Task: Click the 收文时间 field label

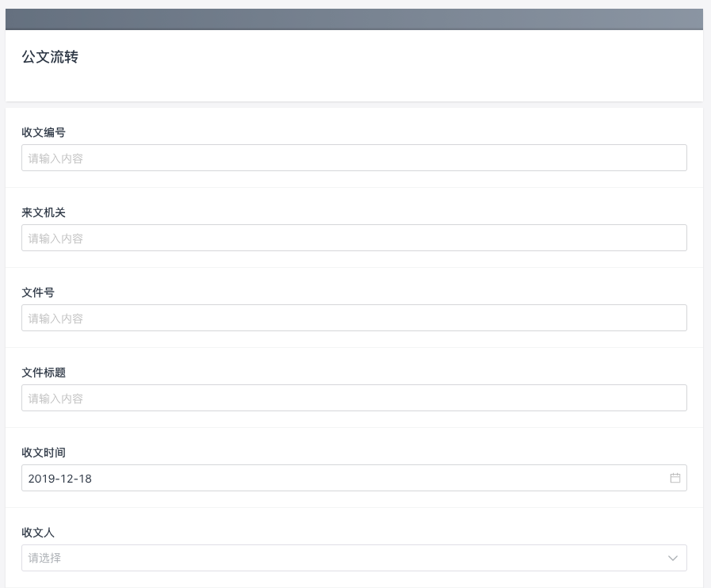Action: coord(44,452)
